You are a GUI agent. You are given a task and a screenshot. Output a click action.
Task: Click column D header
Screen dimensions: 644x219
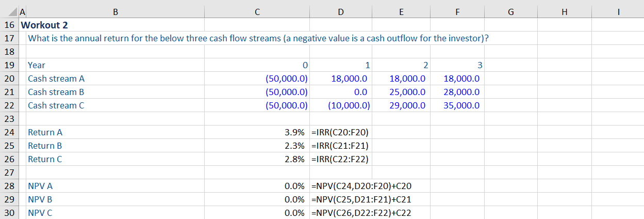(340, 11)
